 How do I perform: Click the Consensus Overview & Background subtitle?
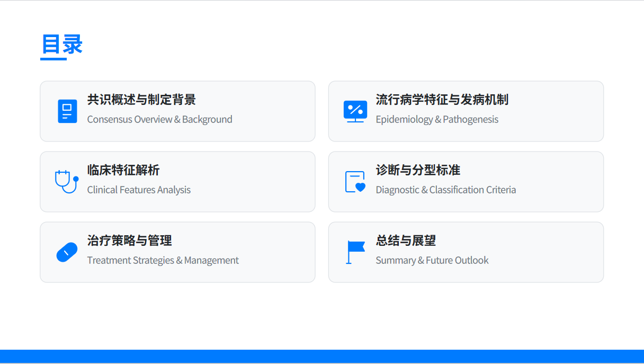(160, 119)
